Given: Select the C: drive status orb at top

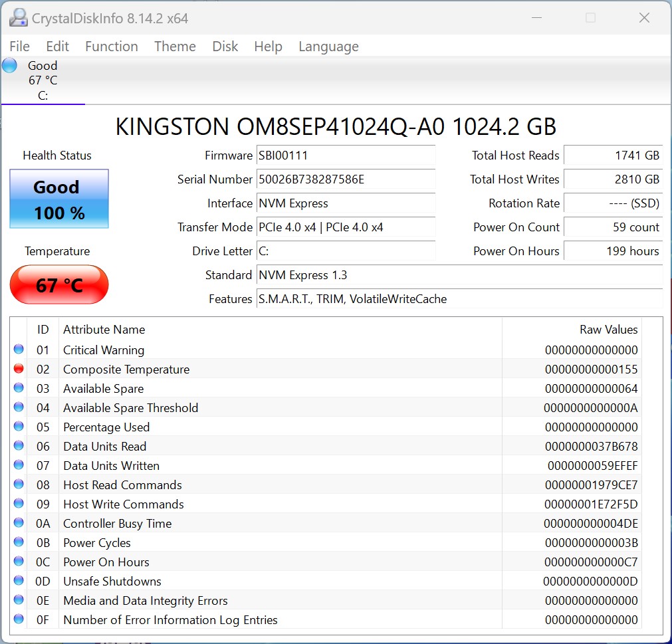Looking at the screenshot, I should point(9,66).
